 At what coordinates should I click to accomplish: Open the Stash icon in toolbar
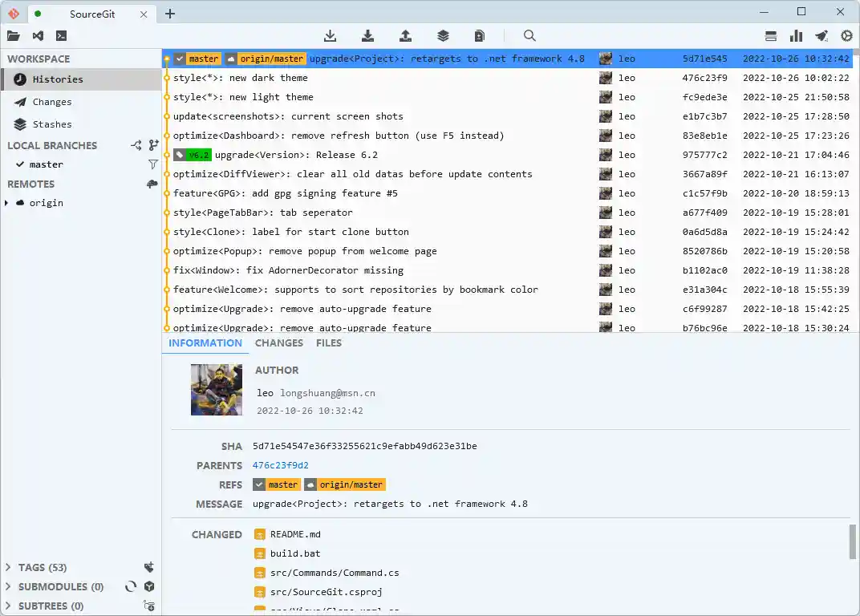(443, 35)
